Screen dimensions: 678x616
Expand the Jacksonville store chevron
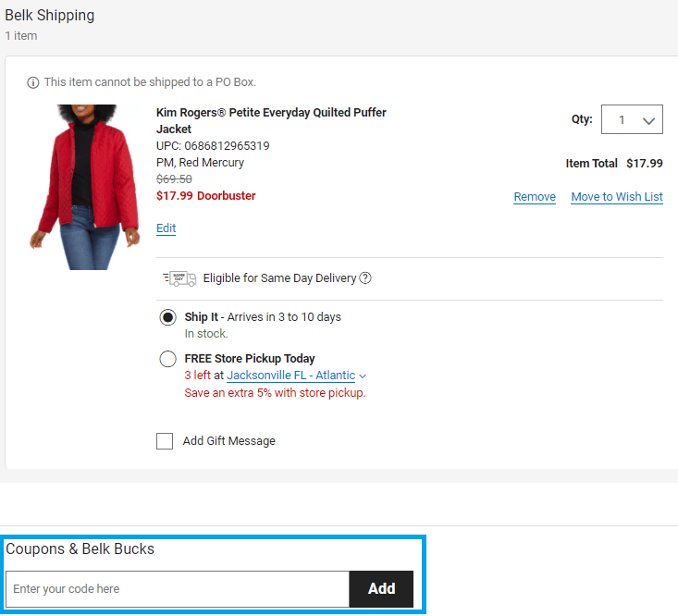click(x=363, y=376)
